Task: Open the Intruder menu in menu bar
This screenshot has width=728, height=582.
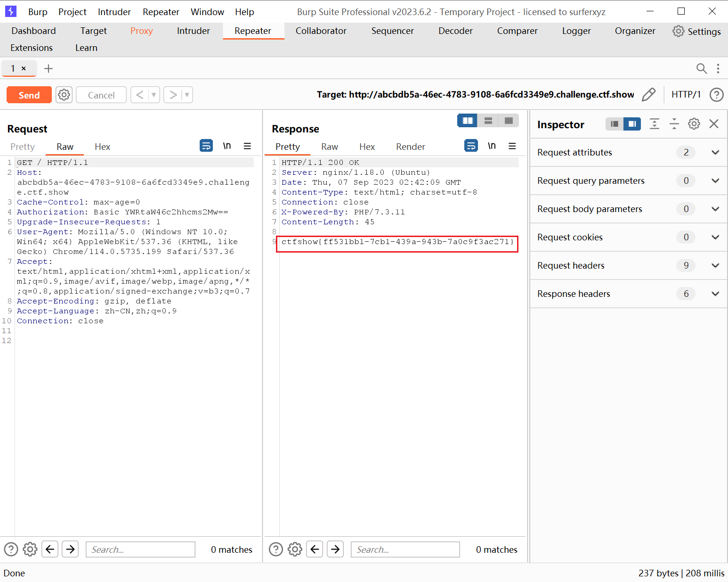Action: (x=114, y=12)
